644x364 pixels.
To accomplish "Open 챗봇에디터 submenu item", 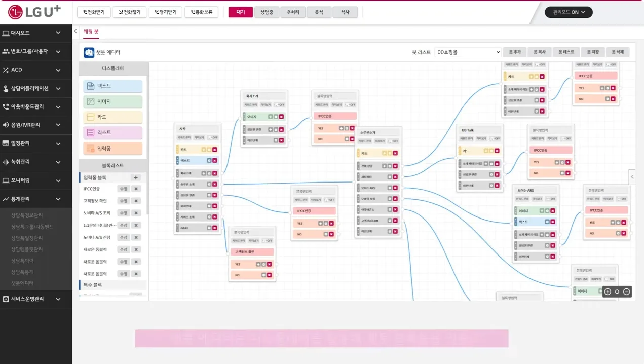I will click(x=22, y=283).
